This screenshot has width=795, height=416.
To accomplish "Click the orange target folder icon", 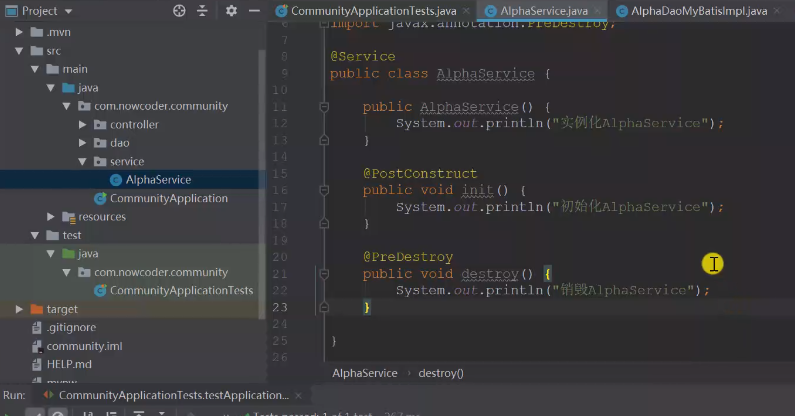I will (x=37, y=309).
